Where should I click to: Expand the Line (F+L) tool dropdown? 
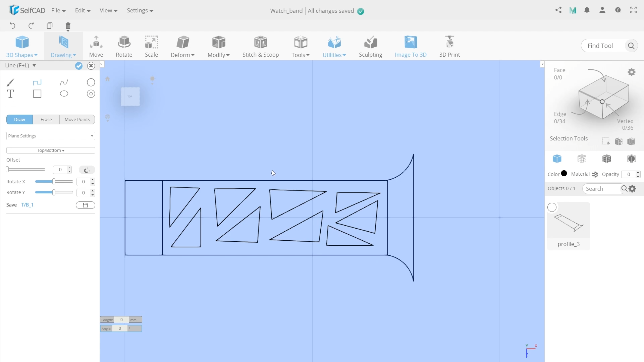(x=34, y=65)
